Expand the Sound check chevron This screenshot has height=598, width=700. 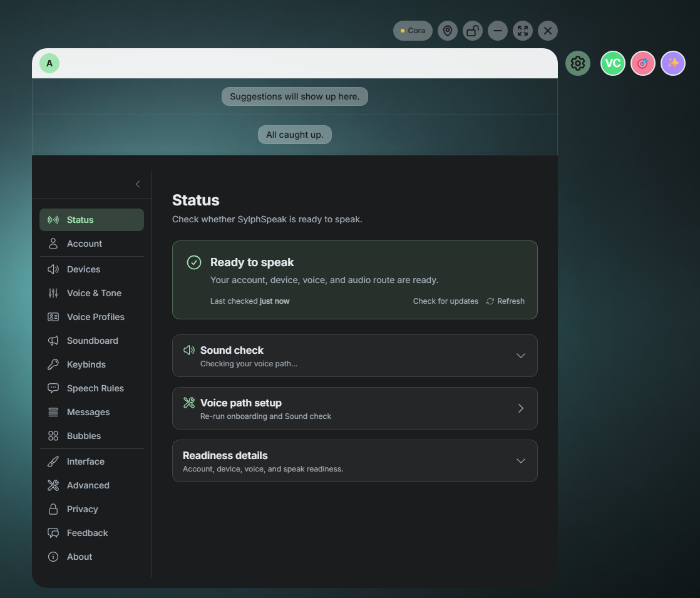tap(520, 356)
